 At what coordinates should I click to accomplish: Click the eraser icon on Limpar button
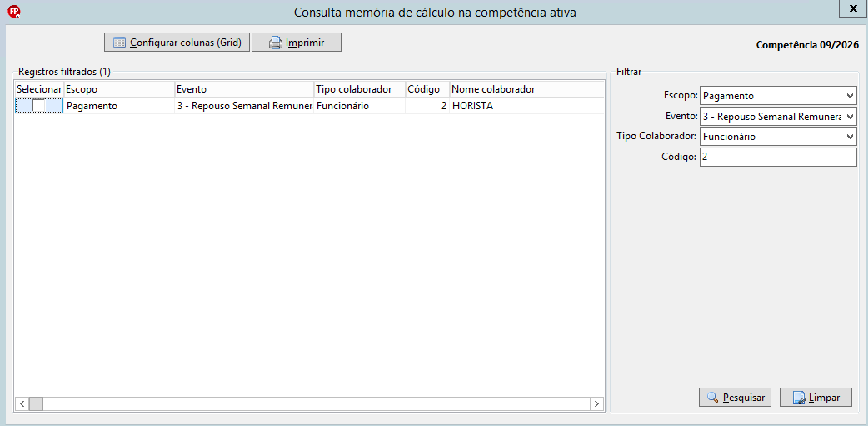coord(800,398)
